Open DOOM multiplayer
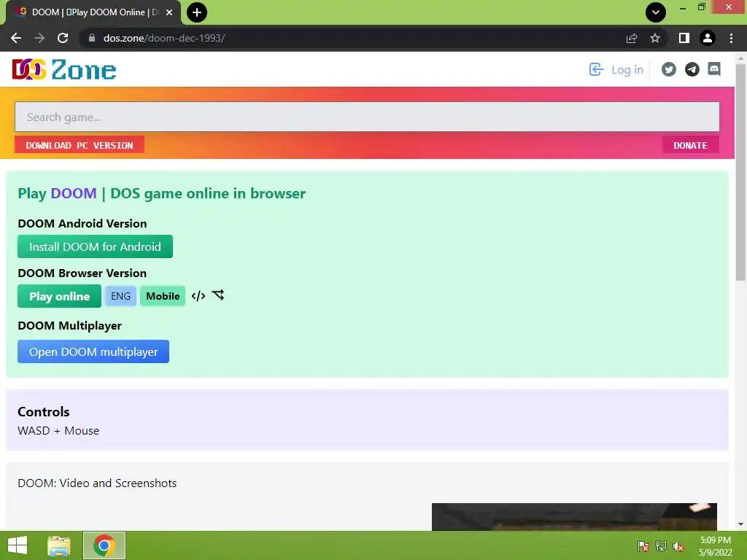 93,351
